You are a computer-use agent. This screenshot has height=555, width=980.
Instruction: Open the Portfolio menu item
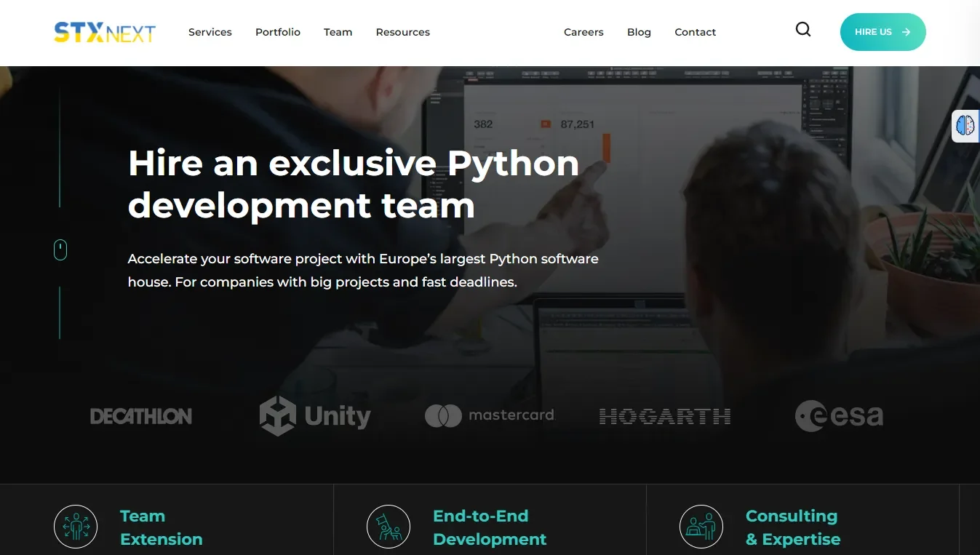pyautogui.click(x=278, y=32)
